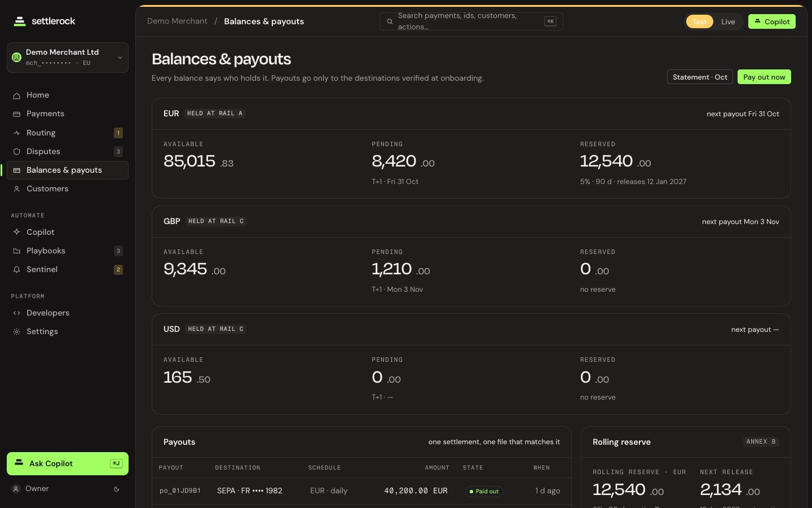Click the Customers person icon
The height and width of the screenshot is (508, 812).
coord(17,189)
